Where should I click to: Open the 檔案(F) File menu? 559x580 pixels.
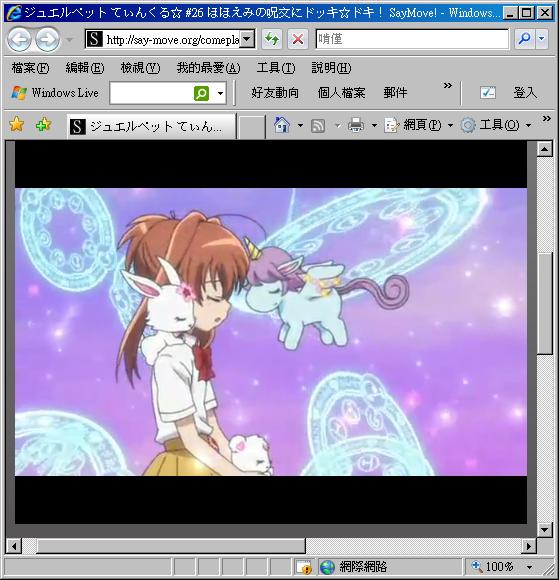[30, 68]
